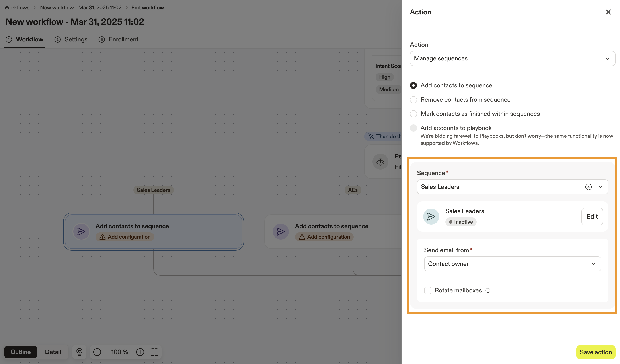Close the Action panel

[x=608, y=12]
